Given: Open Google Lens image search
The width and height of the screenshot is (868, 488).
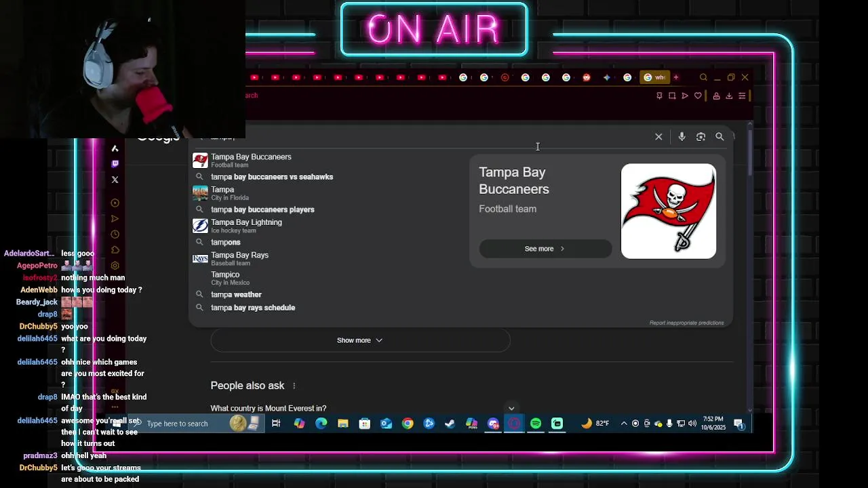Looking at the screenshot, I should [701, 137].
